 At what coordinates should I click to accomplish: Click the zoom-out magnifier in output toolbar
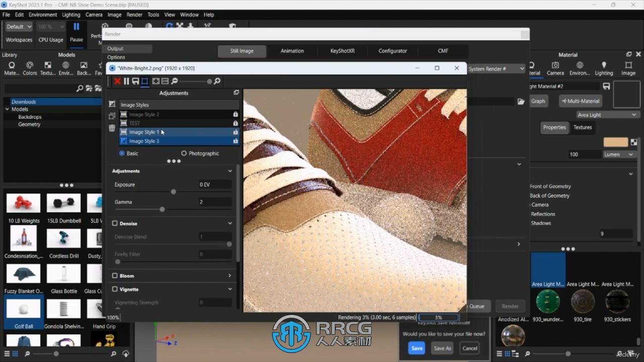(175, 81)
